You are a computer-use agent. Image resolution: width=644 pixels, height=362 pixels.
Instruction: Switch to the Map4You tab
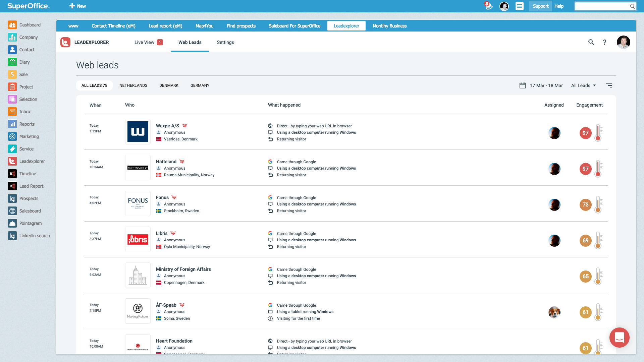tap(204, 26)
